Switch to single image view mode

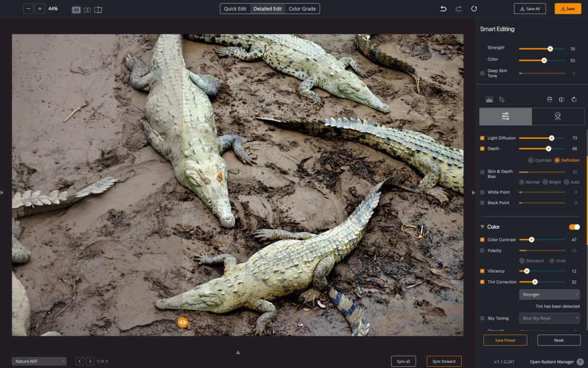[76, 10]
